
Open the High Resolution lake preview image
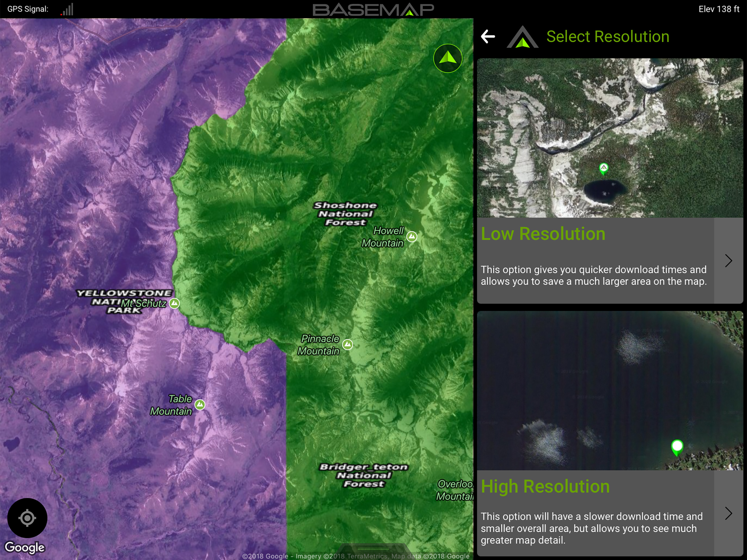[610, 390]
